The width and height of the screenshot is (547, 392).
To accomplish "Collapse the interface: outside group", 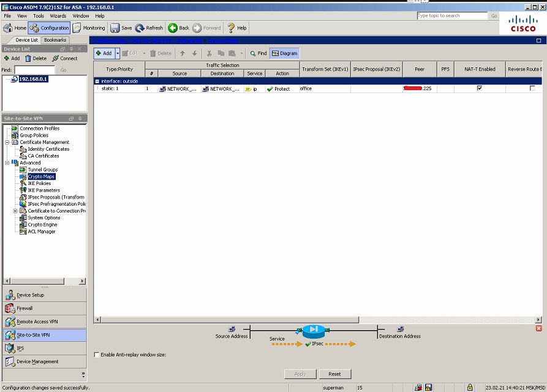I will (x=97, y=81).
